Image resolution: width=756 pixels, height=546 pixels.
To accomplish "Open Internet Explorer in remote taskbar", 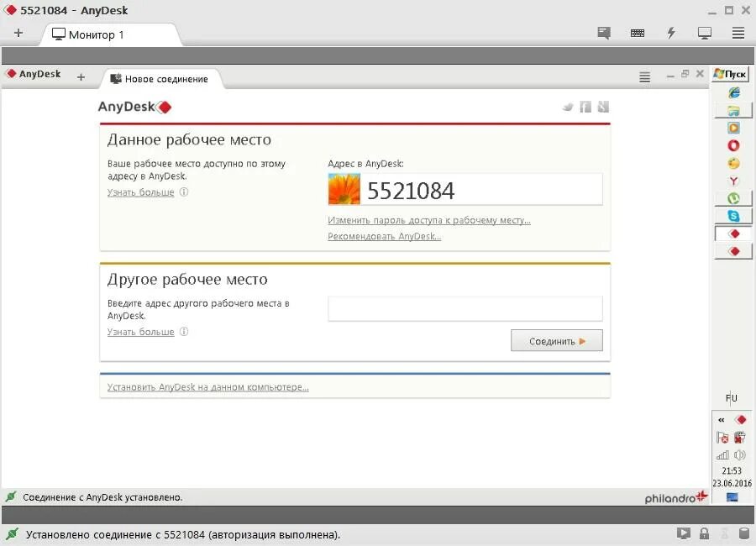I will (734, 92).
